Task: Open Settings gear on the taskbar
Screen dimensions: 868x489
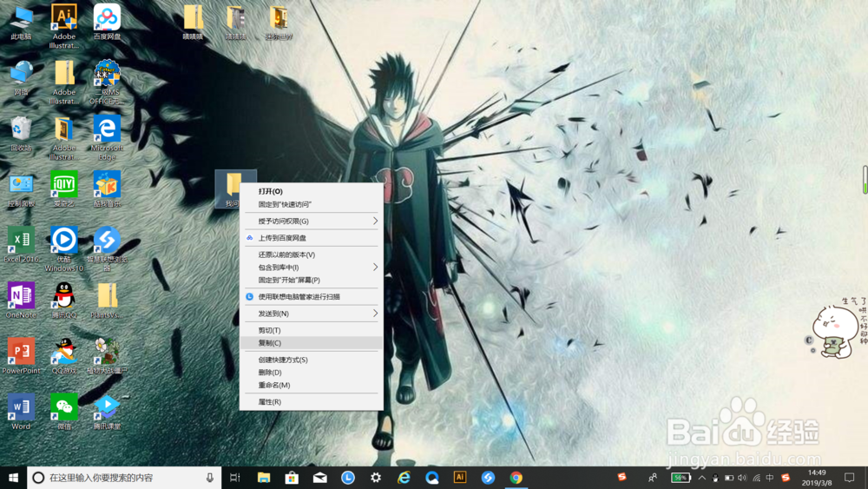Action: (376, 478)
